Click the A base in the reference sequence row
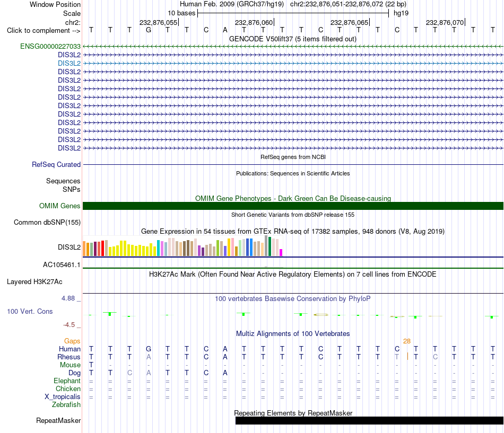 (225, 30)
